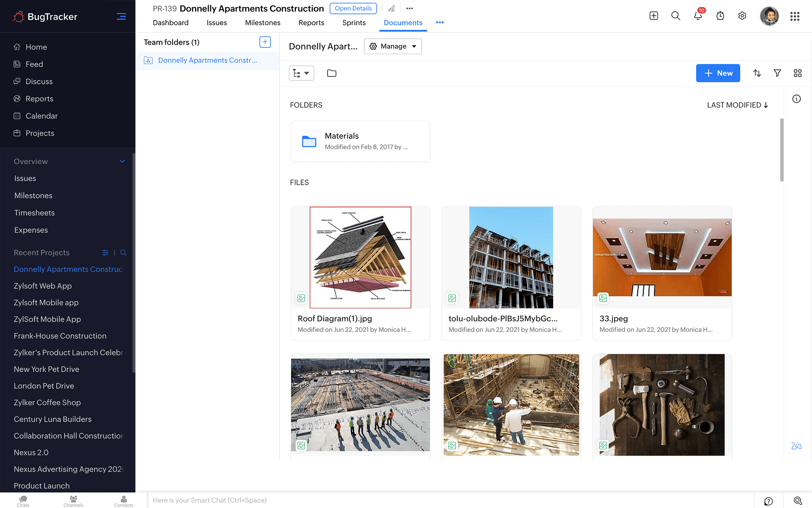Open Contacts in bottom bar
812x508 pixels.
pos(123,501)
